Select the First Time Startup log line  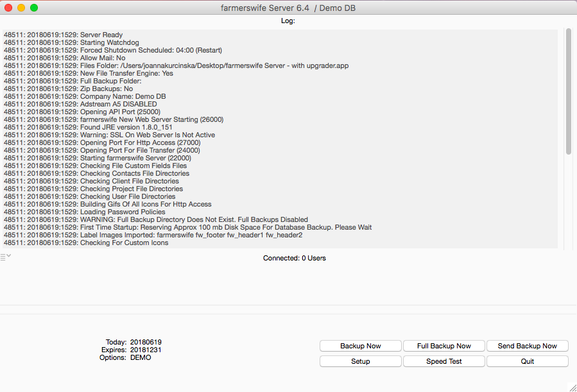pyautogui.click(x=187, y=228)
